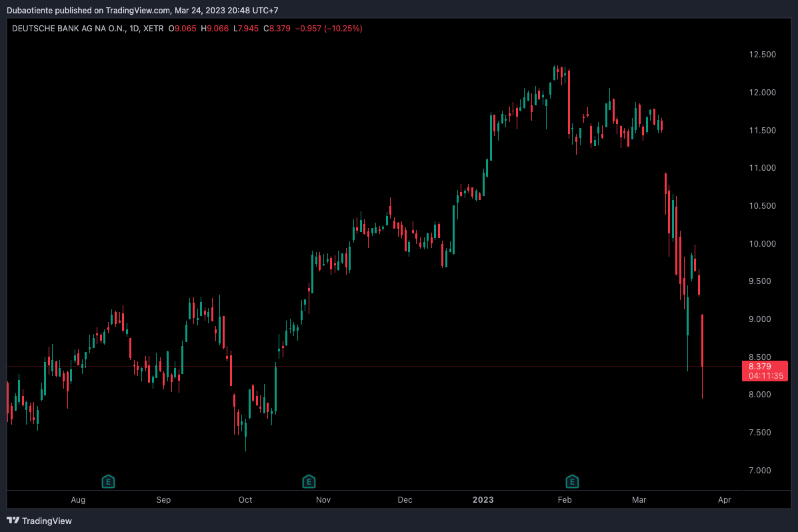Viewport: 798px width, 532px height.
Task: Click the published header line with the date
Action: click(143, 10)
